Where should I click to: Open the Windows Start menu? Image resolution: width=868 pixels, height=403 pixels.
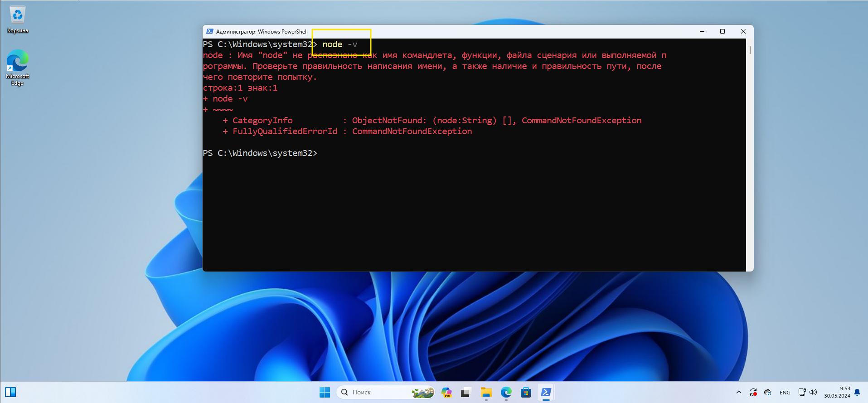pos(325,392)
